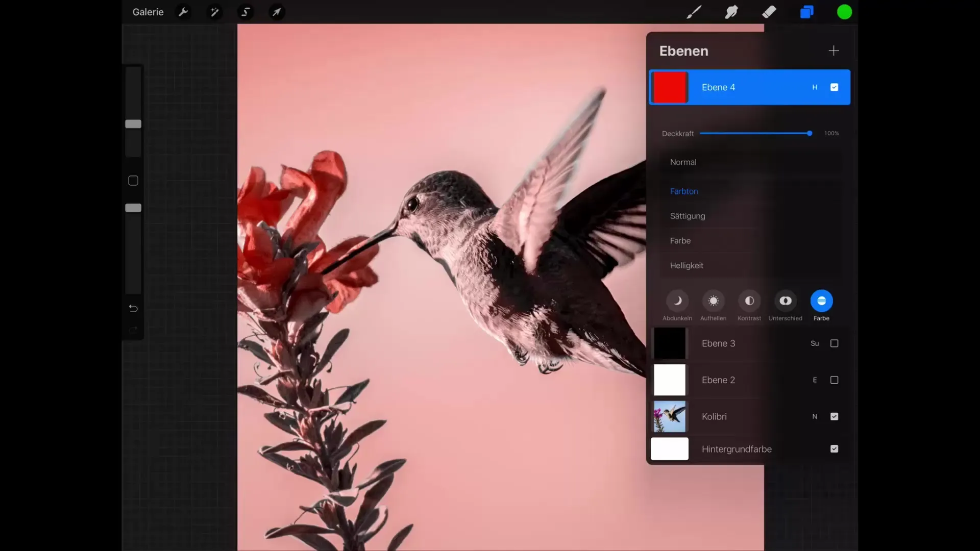Viewport: 980px width, 551px height.
Task: Tap the Ebene 4 layer name
Action: coord(718,87)
